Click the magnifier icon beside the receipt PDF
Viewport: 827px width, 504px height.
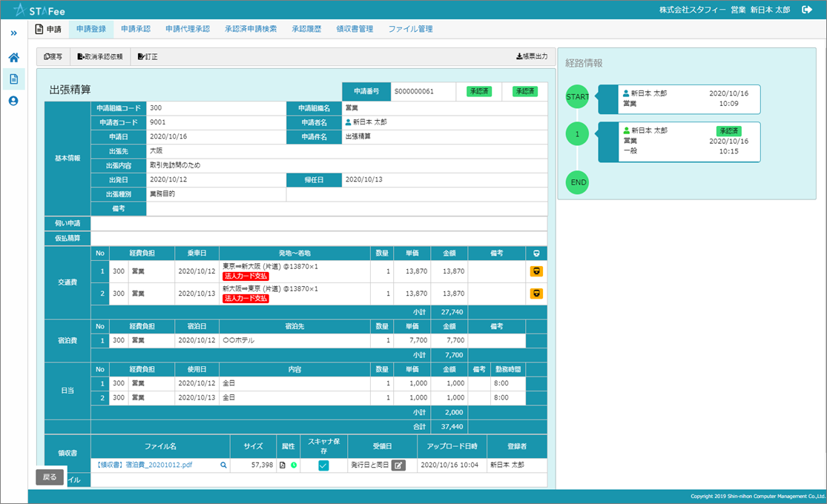tap(223, 465)
